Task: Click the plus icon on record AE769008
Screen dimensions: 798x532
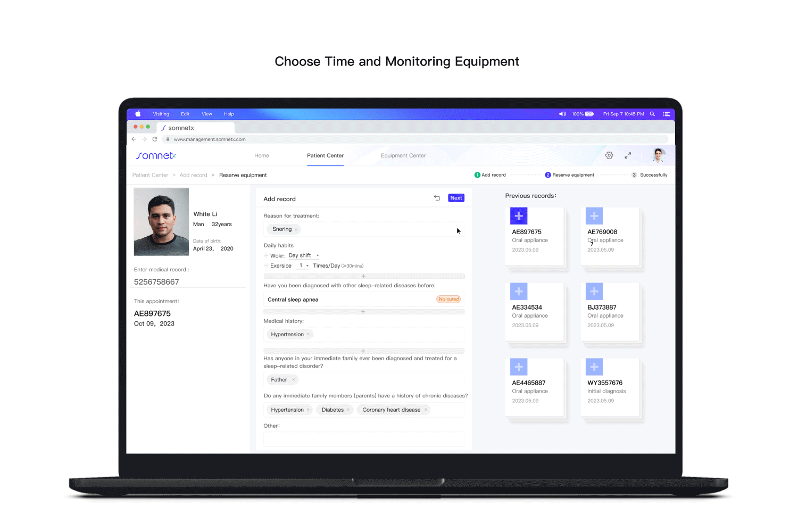Action: tap(594, 216)
